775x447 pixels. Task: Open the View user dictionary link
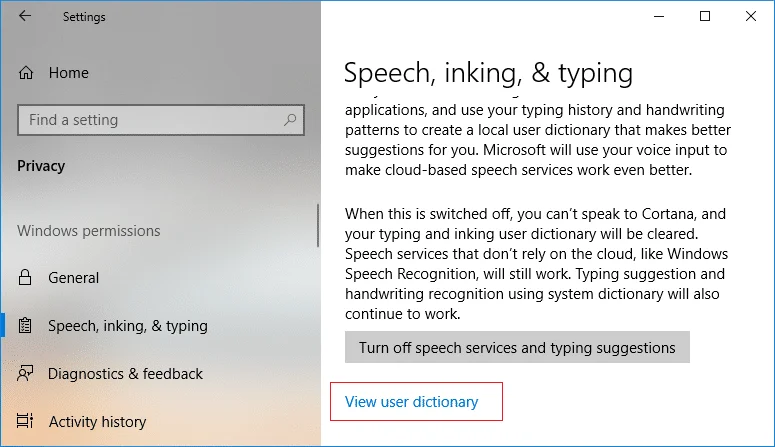tap(411, 402)
